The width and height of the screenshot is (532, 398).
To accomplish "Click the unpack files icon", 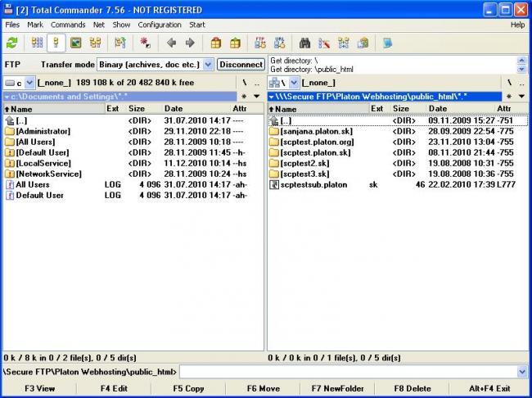I will [235, 43].
